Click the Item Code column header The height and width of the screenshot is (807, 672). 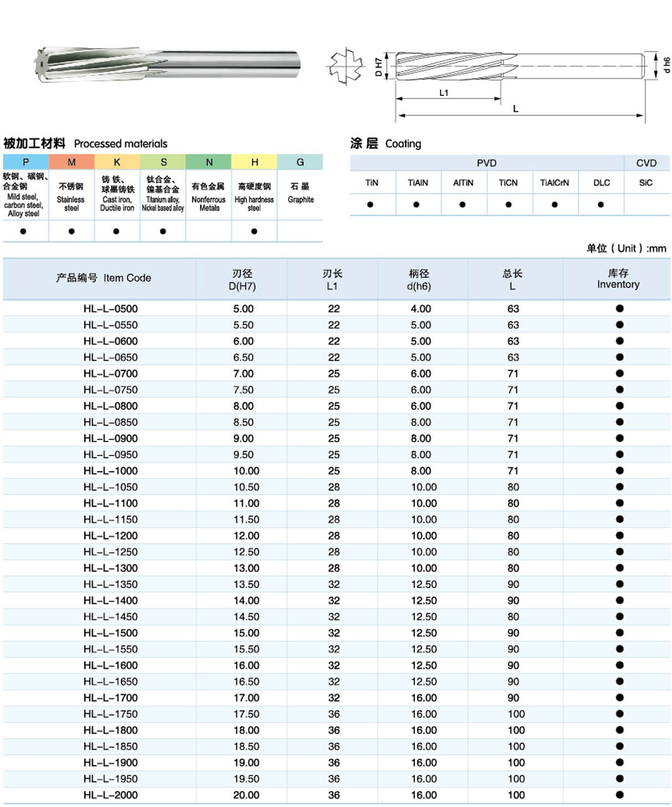103,278
